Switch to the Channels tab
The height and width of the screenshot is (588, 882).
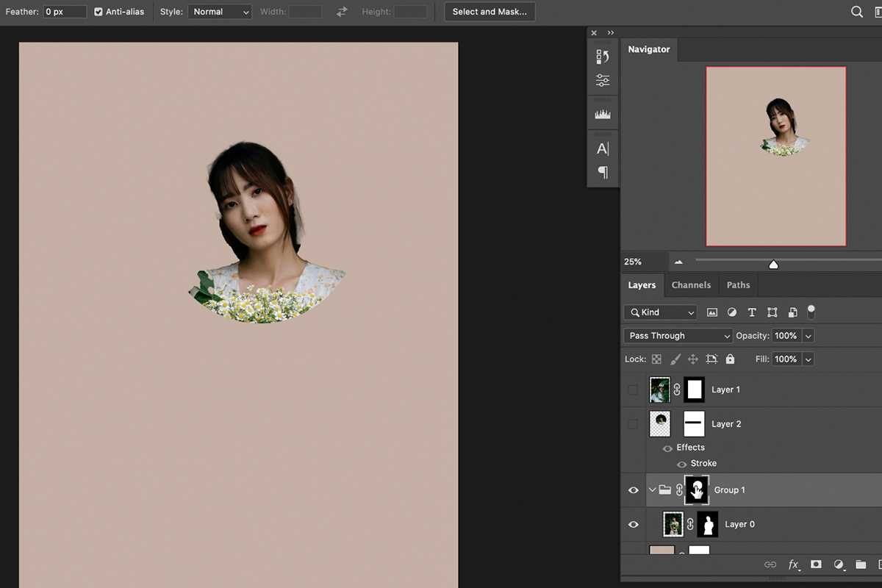tap(691, 285)
